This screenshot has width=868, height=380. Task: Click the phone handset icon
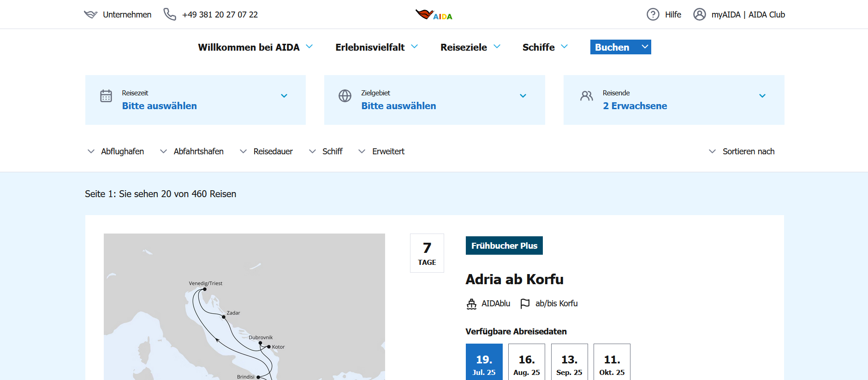[170, 14]
